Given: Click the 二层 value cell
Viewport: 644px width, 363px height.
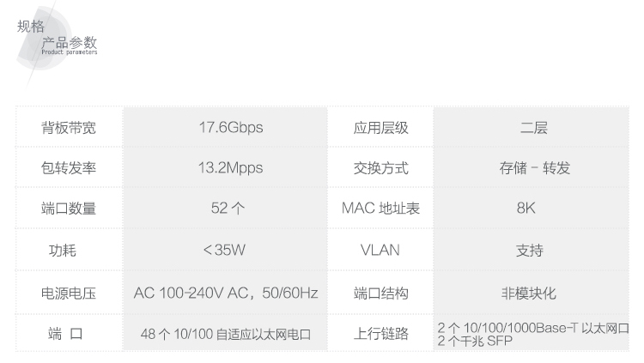Looking at the screenshot, I should (533, 128).
